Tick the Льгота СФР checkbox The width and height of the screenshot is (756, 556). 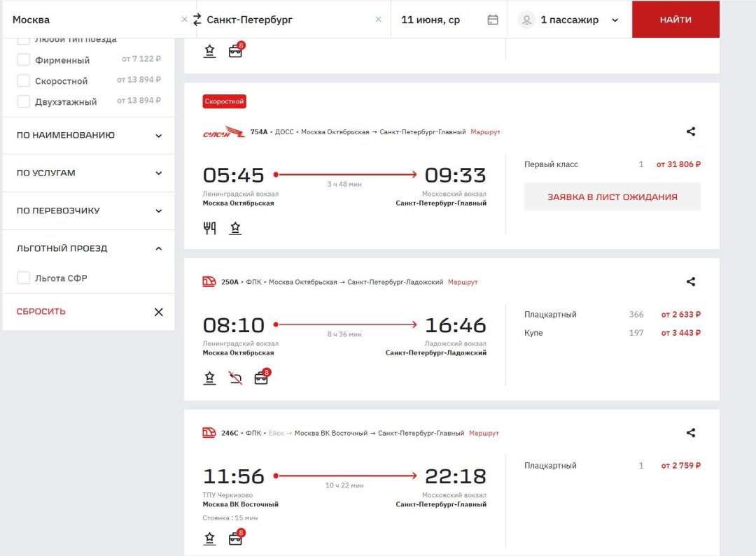tap(24, 278)
